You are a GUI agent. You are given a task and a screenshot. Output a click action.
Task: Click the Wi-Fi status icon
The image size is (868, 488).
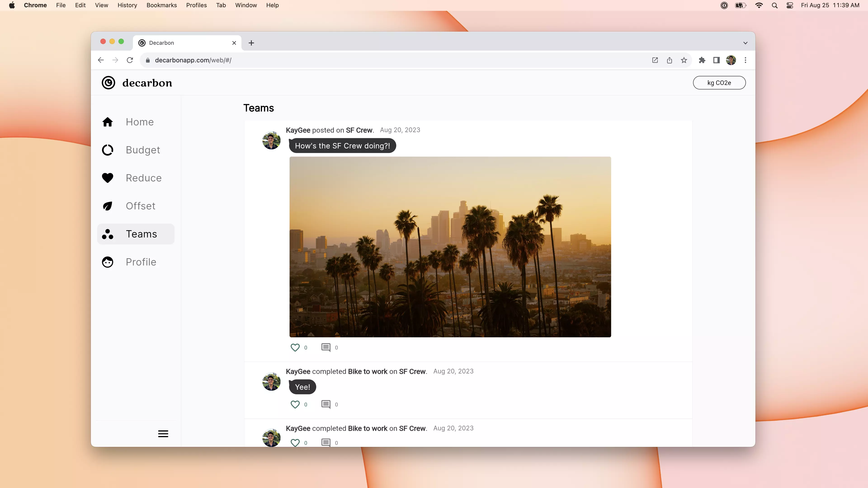click(759, 5)
